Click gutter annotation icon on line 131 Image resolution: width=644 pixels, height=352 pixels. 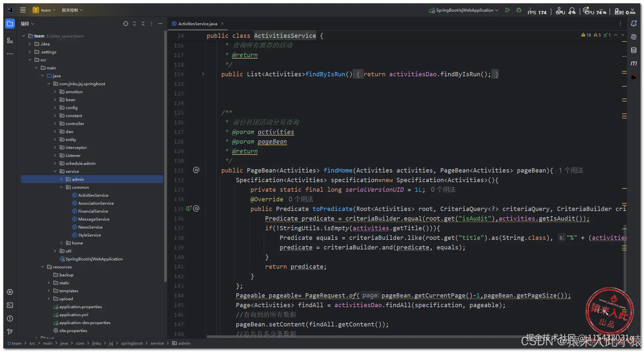click(x=196, y=170)
